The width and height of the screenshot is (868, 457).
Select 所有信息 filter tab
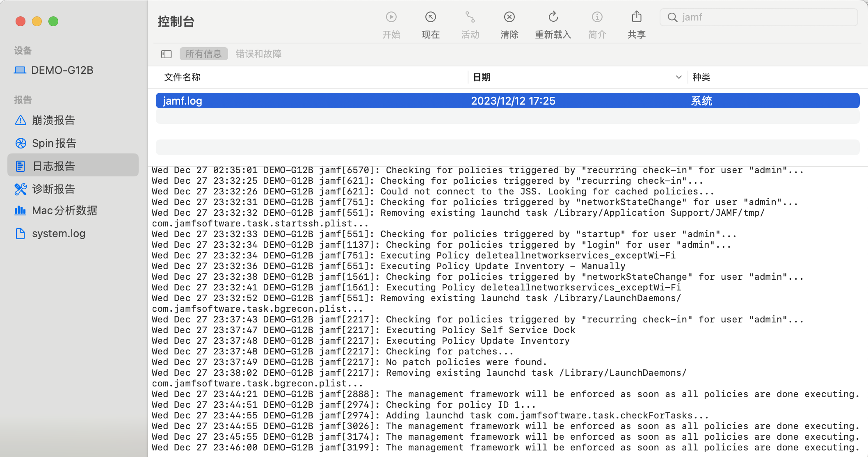point(203,54)
